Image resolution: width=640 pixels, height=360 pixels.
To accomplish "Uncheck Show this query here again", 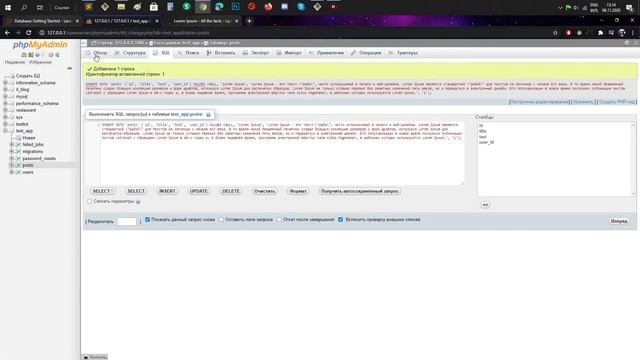I will [x=147, y=220].
